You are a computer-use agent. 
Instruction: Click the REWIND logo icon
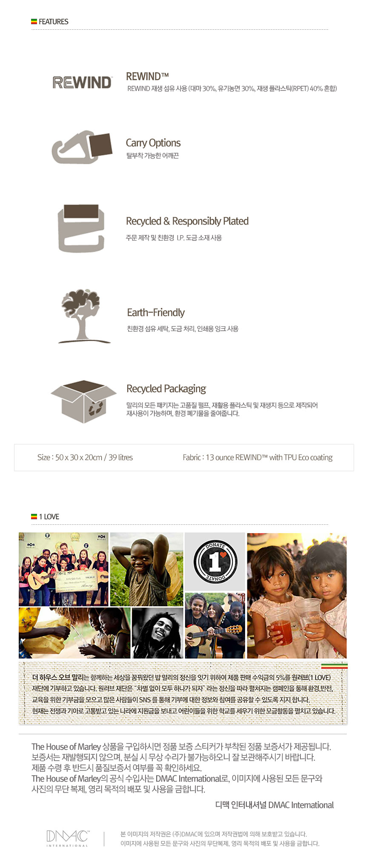pos(82,83)
